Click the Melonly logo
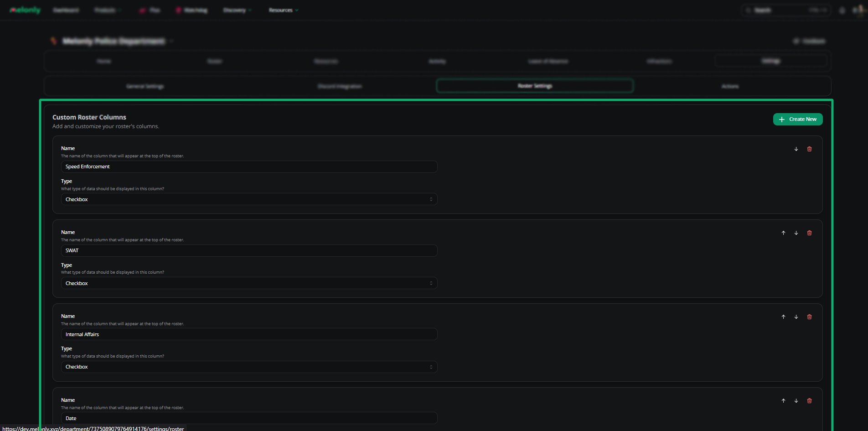The width and height of the screenshot is (868, 431). pyautogui.click(x=25, y=10)
